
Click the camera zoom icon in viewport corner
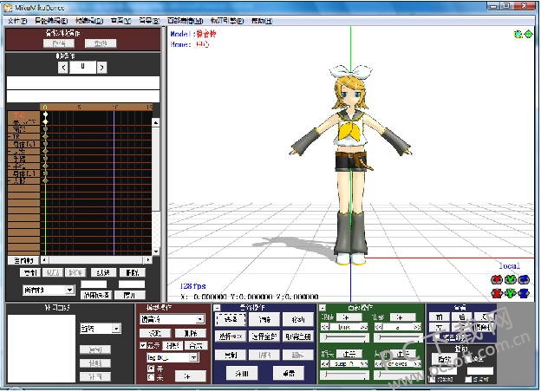point(518,34)
